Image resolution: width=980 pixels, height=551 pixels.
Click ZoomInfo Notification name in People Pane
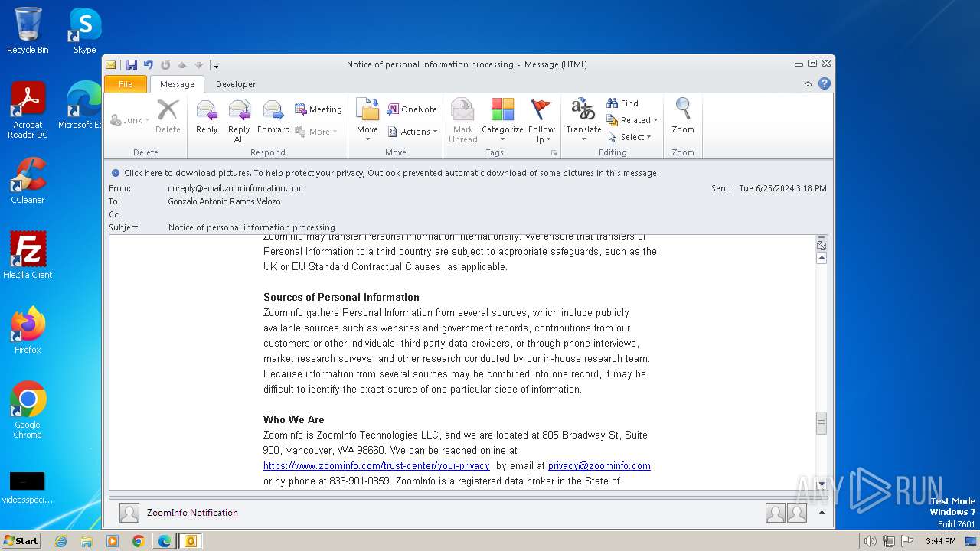click(192, 513)
